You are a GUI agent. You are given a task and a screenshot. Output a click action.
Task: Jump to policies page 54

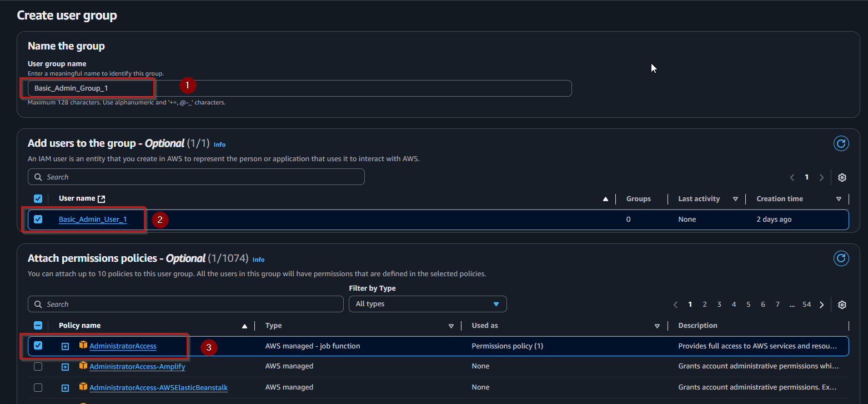coord(807,305)
